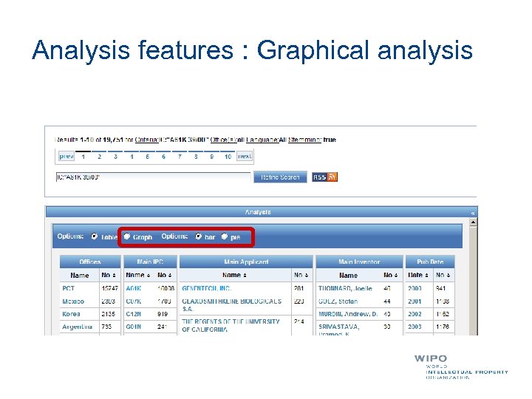Screen dimensions: 532x399
Task: Go to next results page
Action: (x=245, y=156)
